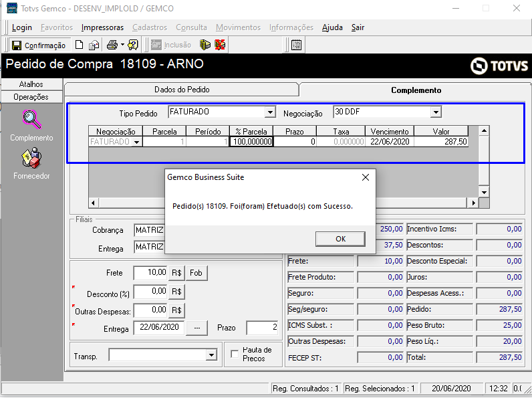Click the grid scroll up arrow
Image resolution: width=532 pixels, height=398 pixels.
(x=484, y=130)
